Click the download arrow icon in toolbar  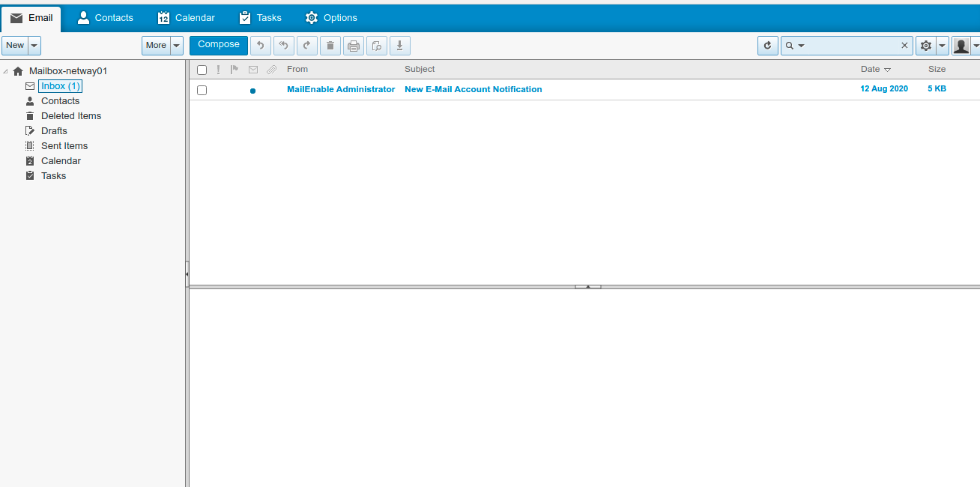399,46
